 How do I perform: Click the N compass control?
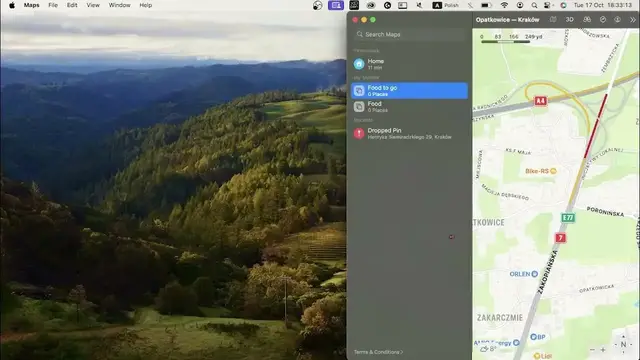(623, 344)
